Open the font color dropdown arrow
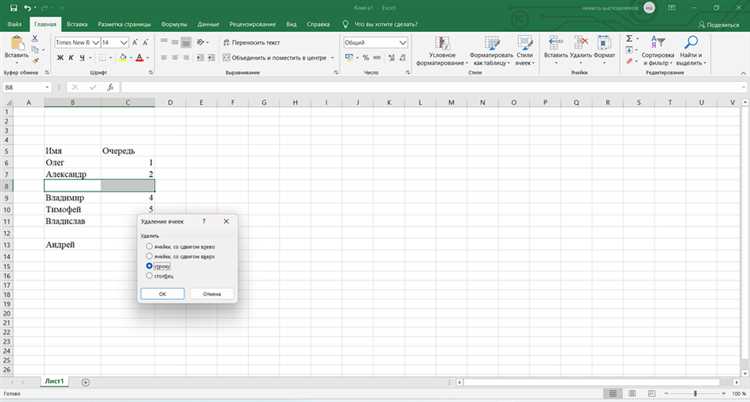750x402 pixels. 148,58
